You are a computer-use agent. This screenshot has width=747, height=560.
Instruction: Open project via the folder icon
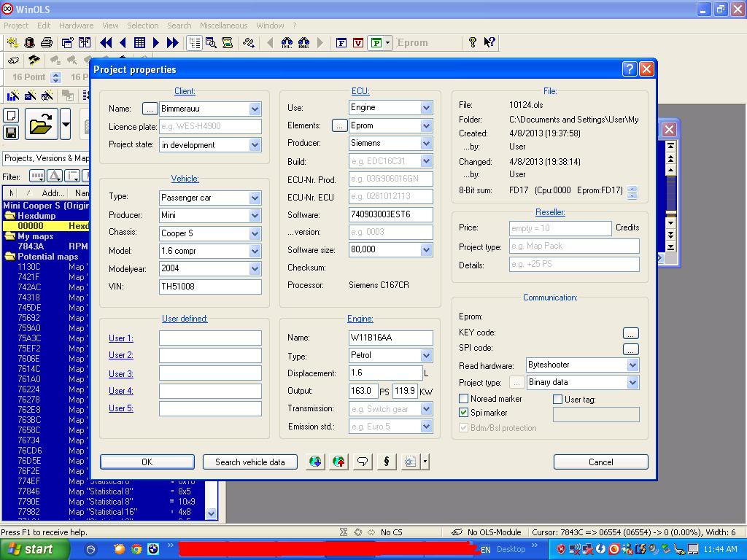pos(41,125)
